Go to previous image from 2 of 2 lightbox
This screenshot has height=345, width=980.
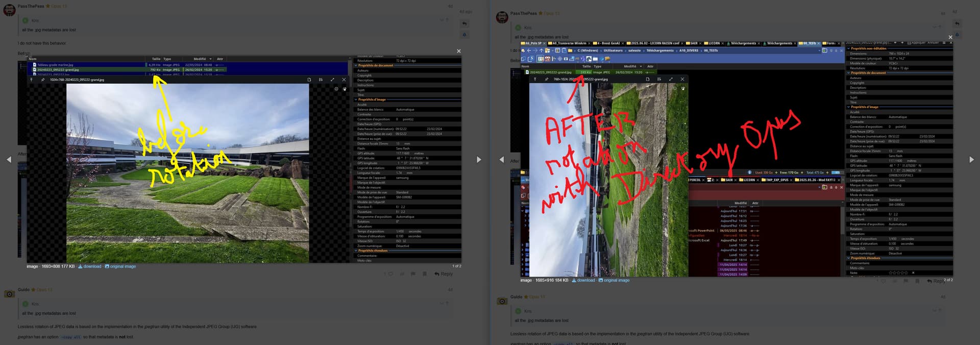[501, 160]
